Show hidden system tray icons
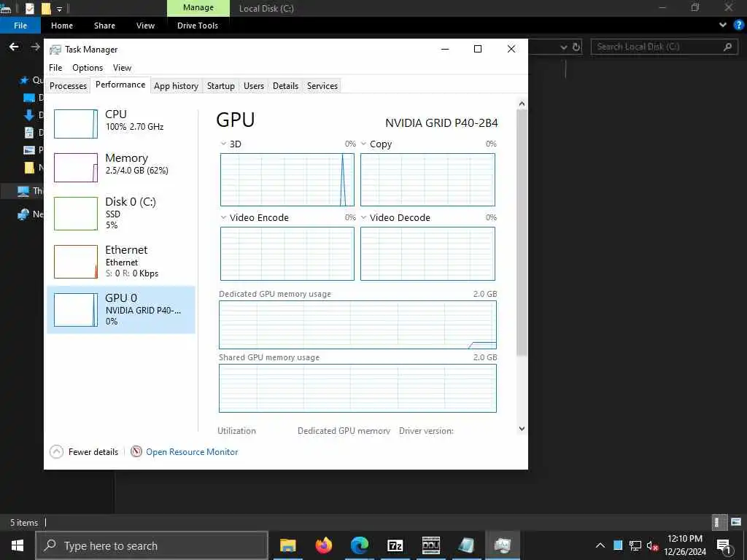 pyautogui.click(x=600, y=545)
